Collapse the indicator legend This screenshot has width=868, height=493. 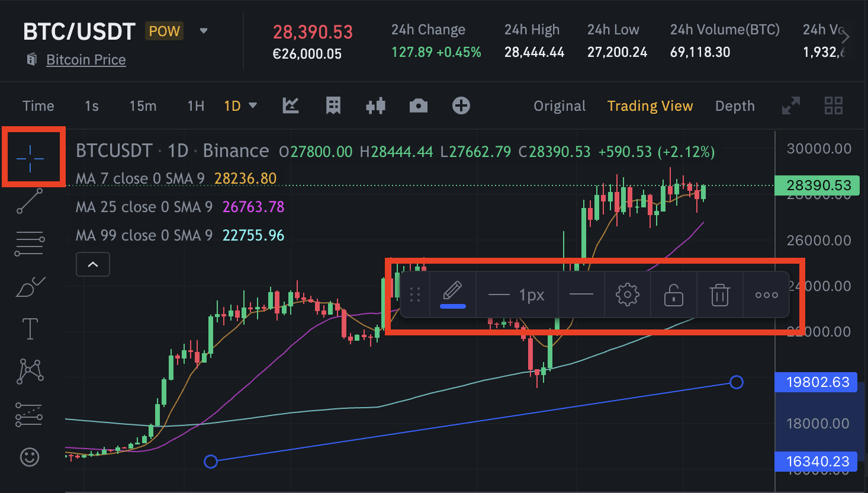93,264
